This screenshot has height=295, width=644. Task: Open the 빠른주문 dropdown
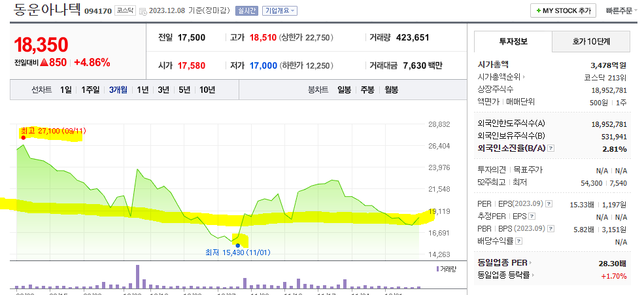tap(621, 11)
